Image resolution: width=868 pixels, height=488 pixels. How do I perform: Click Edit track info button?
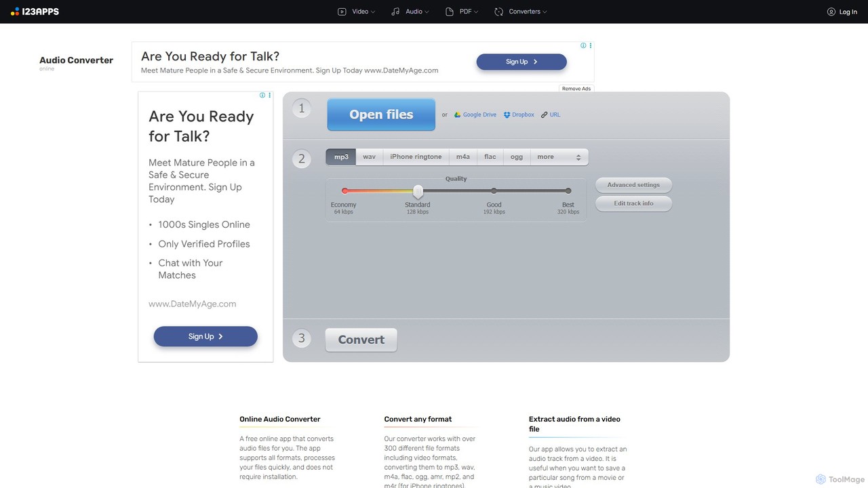pyautogui.click(x=633, y=203)
